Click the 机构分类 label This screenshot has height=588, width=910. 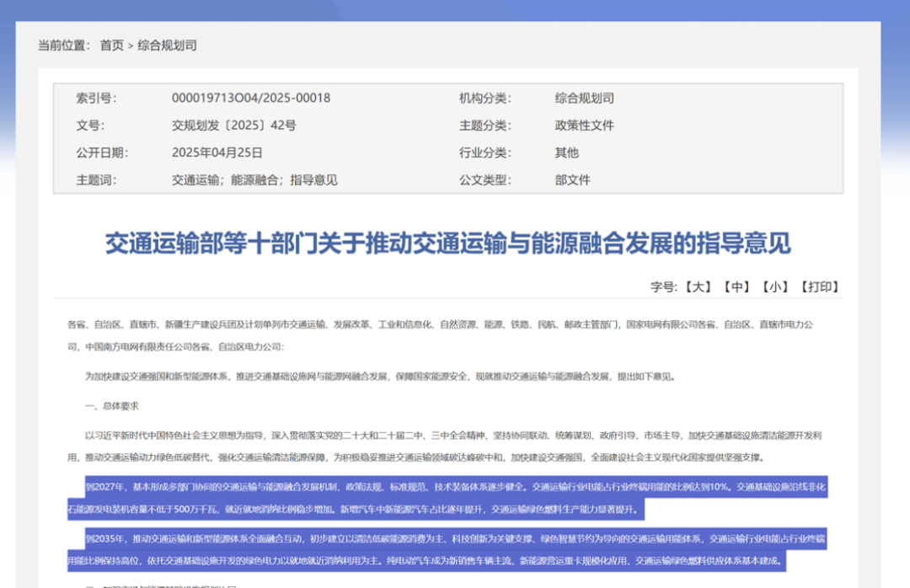(x=485, y=98)
